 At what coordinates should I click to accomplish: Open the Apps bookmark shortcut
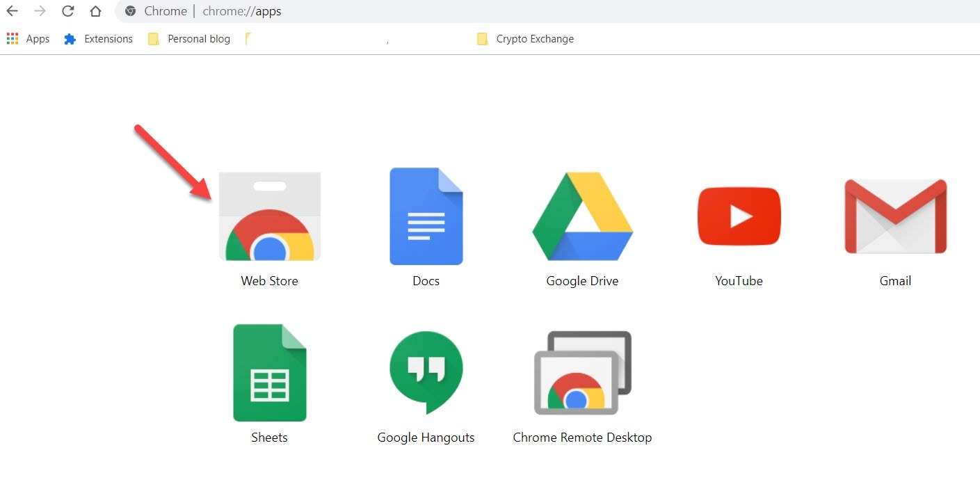28,39
